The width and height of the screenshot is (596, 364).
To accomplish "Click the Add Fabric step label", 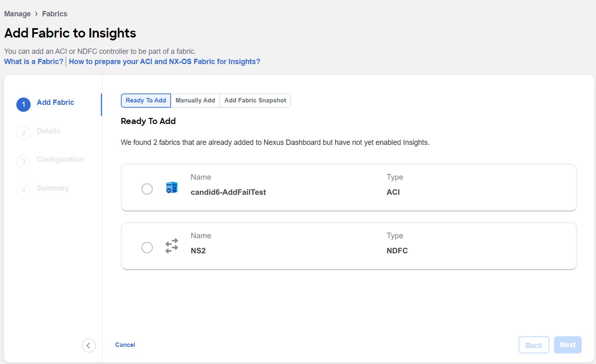I will pyautogui.click(x=56, y=102).
